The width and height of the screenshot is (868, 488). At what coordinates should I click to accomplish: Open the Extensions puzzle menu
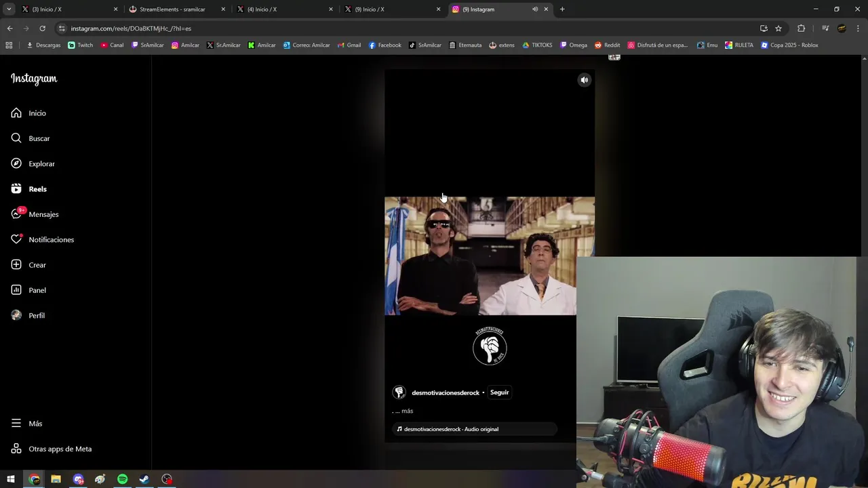click(x=801, y=28)
